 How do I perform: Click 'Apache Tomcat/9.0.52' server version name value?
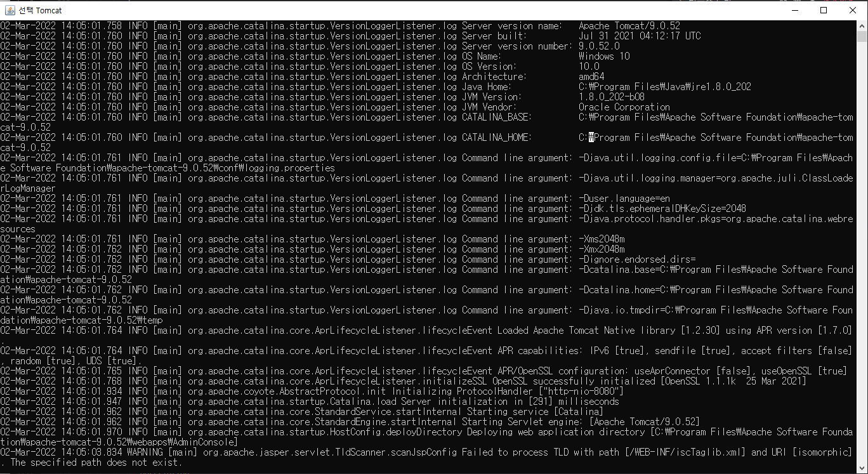point(629,26)
